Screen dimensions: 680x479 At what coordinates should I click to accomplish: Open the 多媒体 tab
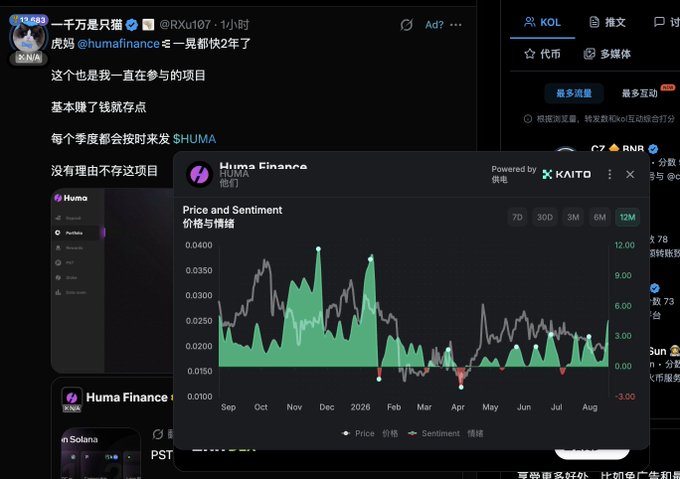[x=607, y=54]
